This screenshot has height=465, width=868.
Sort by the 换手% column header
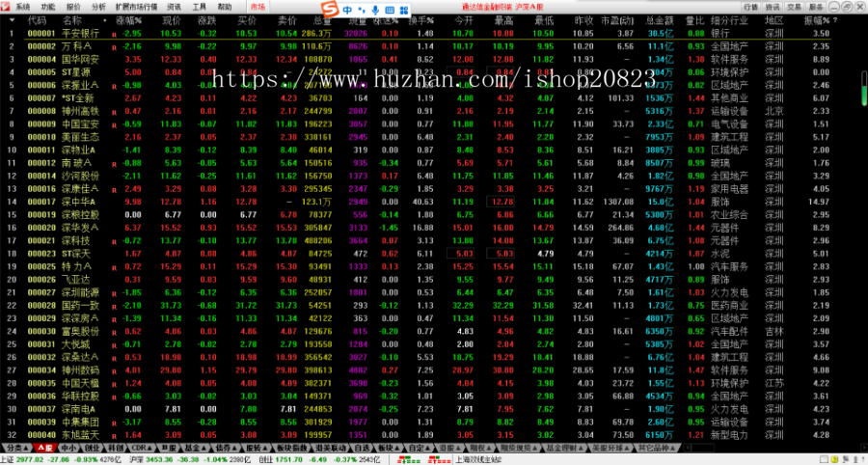click(x=421, y=20)
